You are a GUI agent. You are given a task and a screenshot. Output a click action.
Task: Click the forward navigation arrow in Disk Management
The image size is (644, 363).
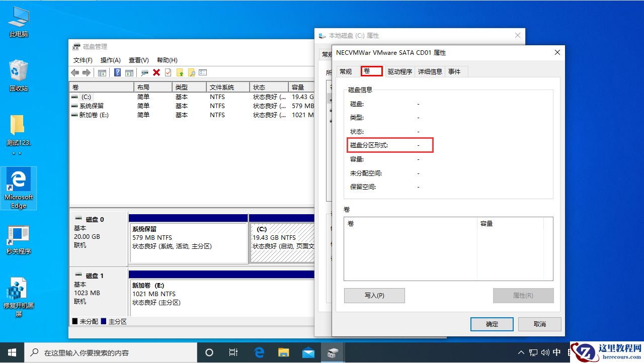(x=87, y=72)
